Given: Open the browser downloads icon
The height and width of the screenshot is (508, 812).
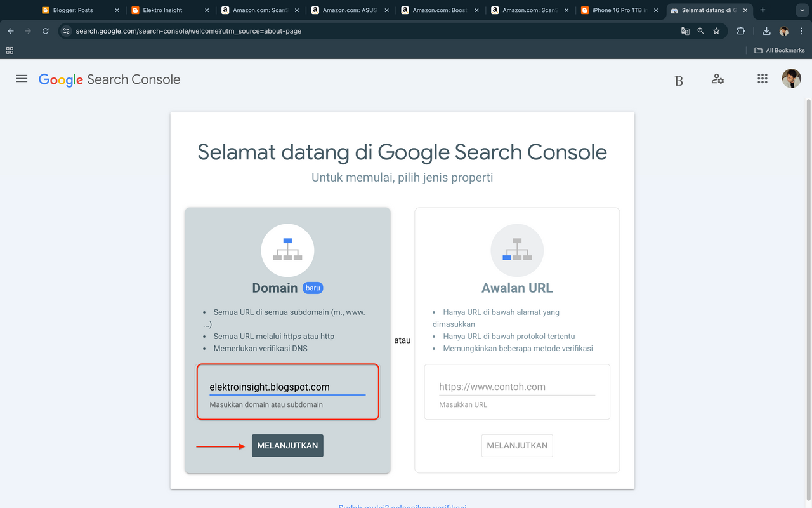Looking at the screenshot, I should pos(766,30).
